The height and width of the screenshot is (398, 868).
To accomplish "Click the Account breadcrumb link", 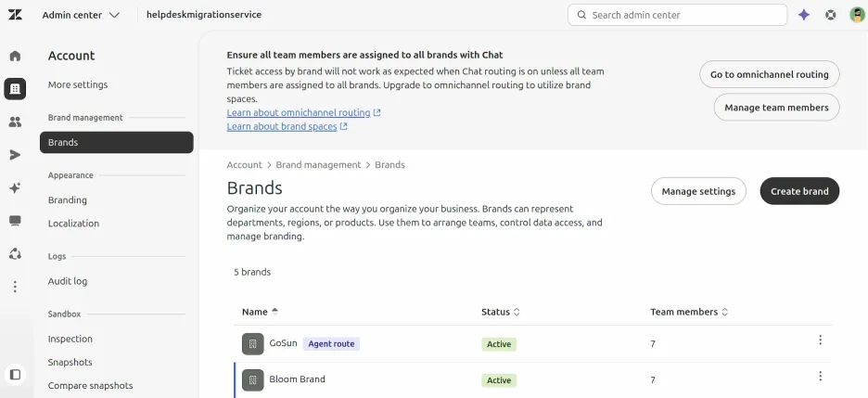I will click(x=244, y=165).
